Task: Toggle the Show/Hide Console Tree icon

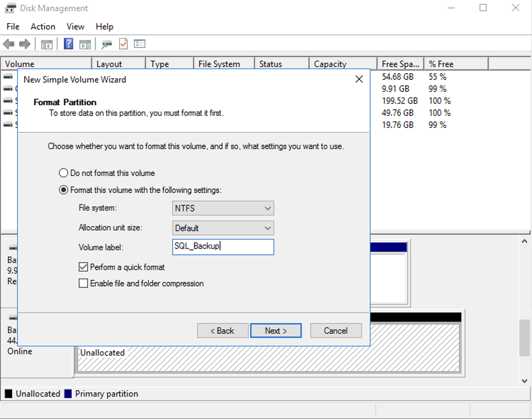Action: [46, 44]
